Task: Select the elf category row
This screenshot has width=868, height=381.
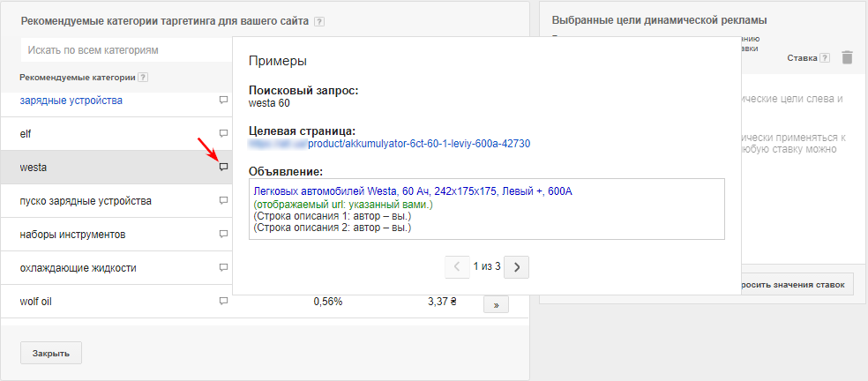Action: (x=116, y=133)
